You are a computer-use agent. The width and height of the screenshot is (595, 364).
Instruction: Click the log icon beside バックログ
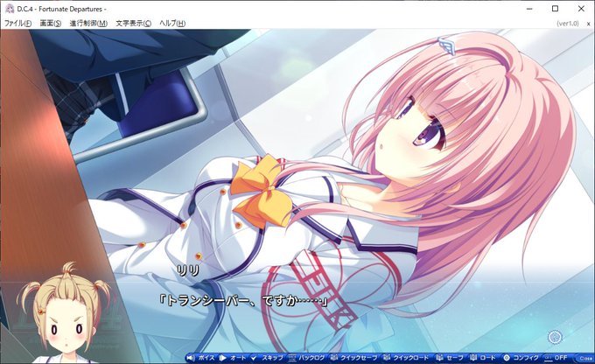pos(292,358)
